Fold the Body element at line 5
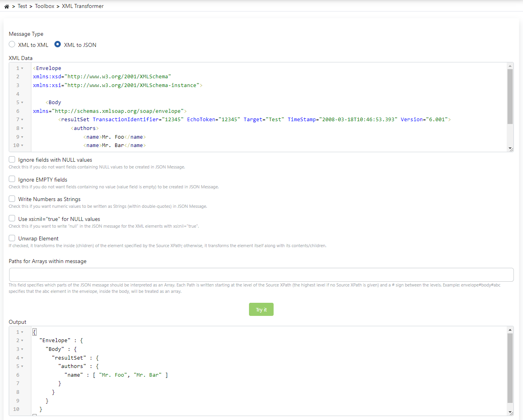 22,102
